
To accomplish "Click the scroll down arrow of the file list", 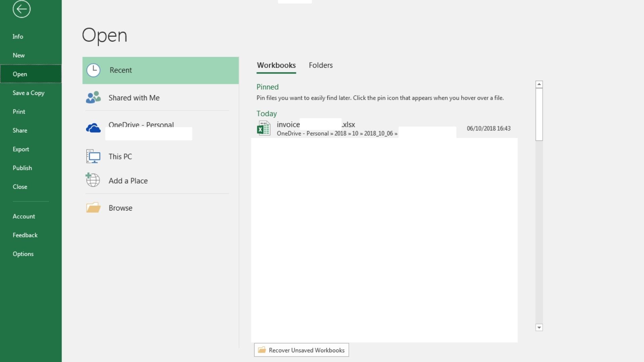I will click(x=539, y=327).
